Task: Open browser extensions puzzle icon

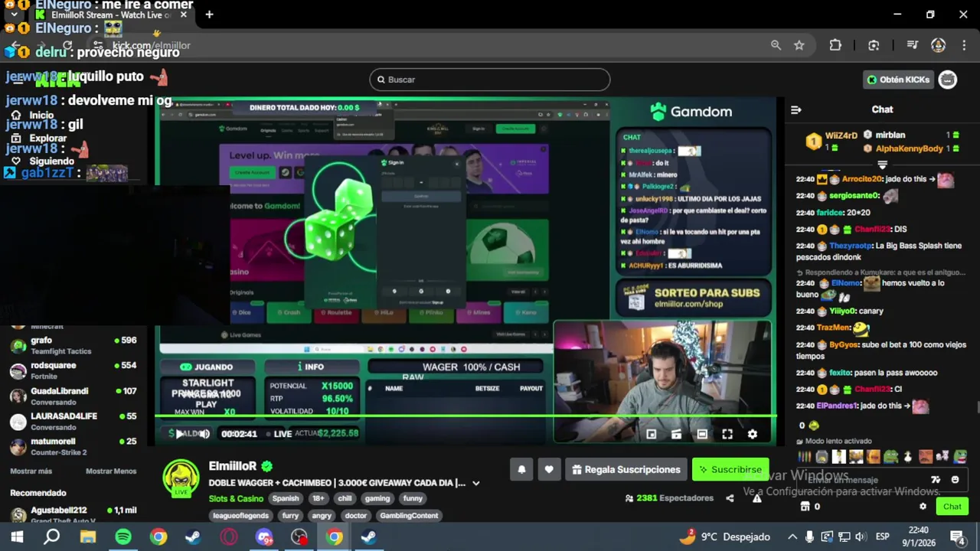Action: coord(835,45)
